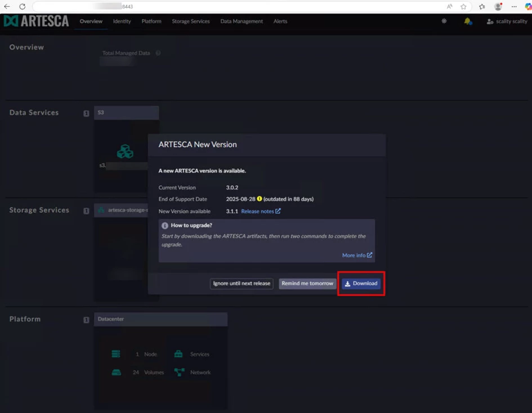Open the artesca-storage service card header
This screenshot has height=413, width=532.
tap(121, 210)
